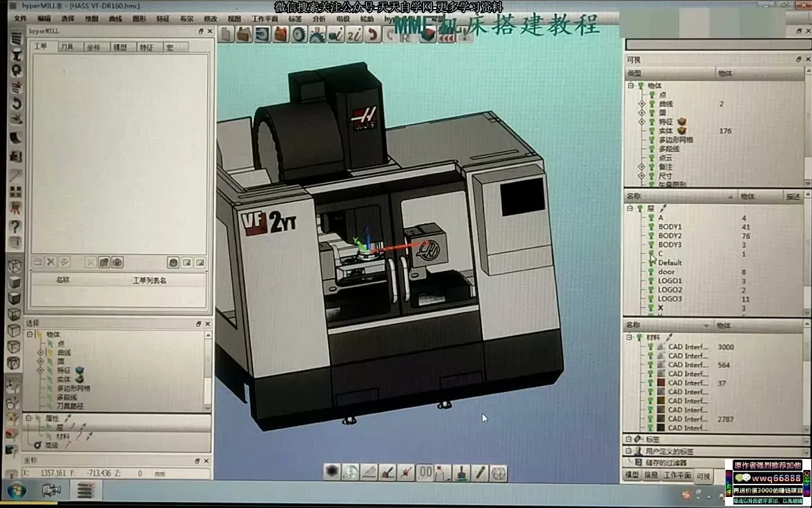
Task: Click the globe icon in bottom view toolbar
Action: pyautogui.click(x=498, y=473)
